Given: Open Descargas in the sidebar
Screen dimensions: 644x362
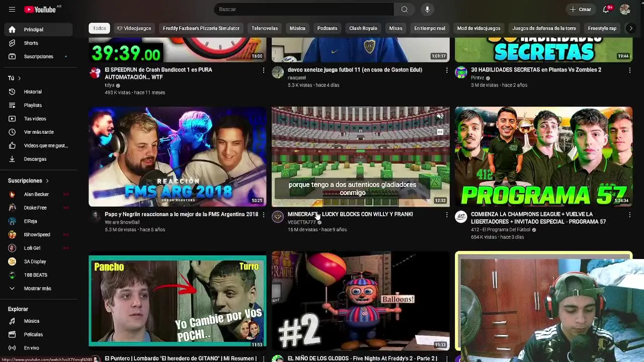Looking at the screenshot, I should (38, 159).
